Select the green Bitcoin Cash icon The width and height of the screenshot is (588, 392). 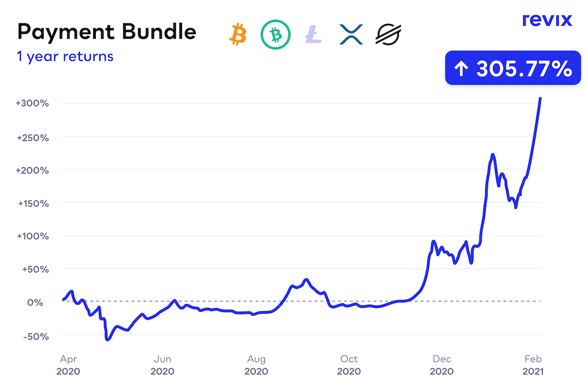276,34
